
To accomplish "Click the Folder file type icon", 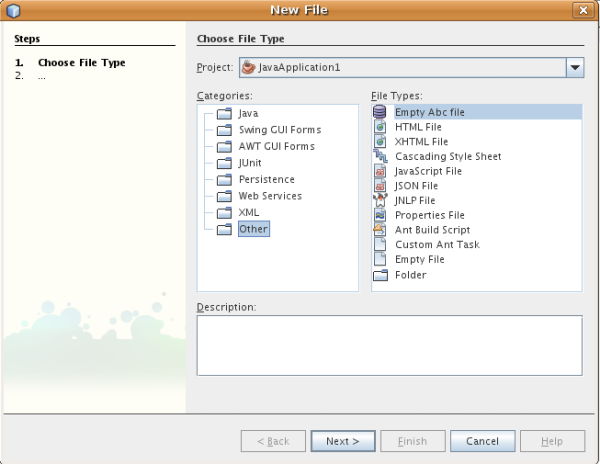I will pyautogui.click(x=380, y=275).
